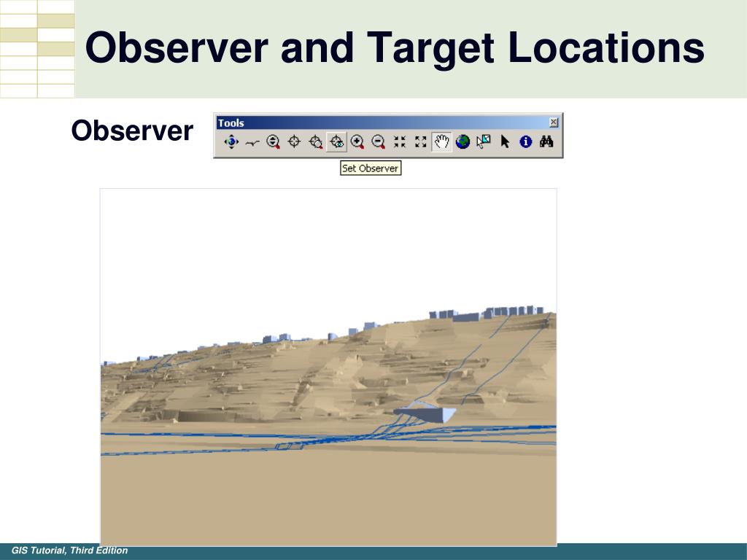747x560 pixels.
Task: Select the Select Features tool
Action: [x=484, y=141]
